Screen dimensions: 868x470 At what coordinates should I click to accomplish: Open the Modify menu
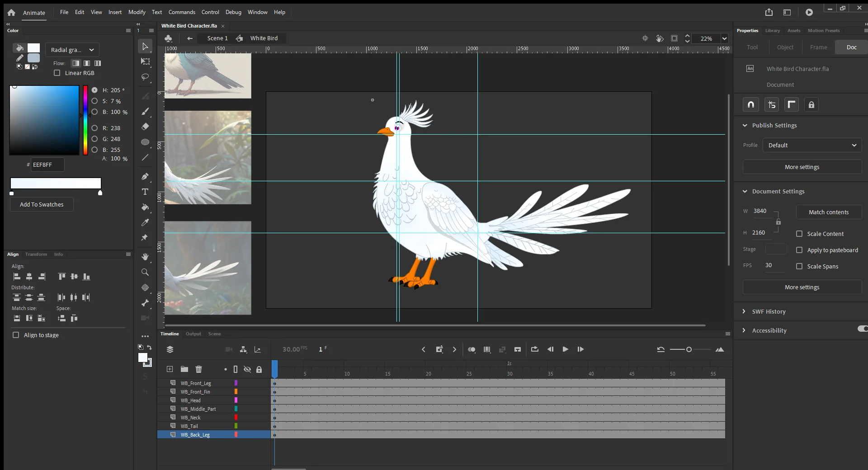(137, 12)
